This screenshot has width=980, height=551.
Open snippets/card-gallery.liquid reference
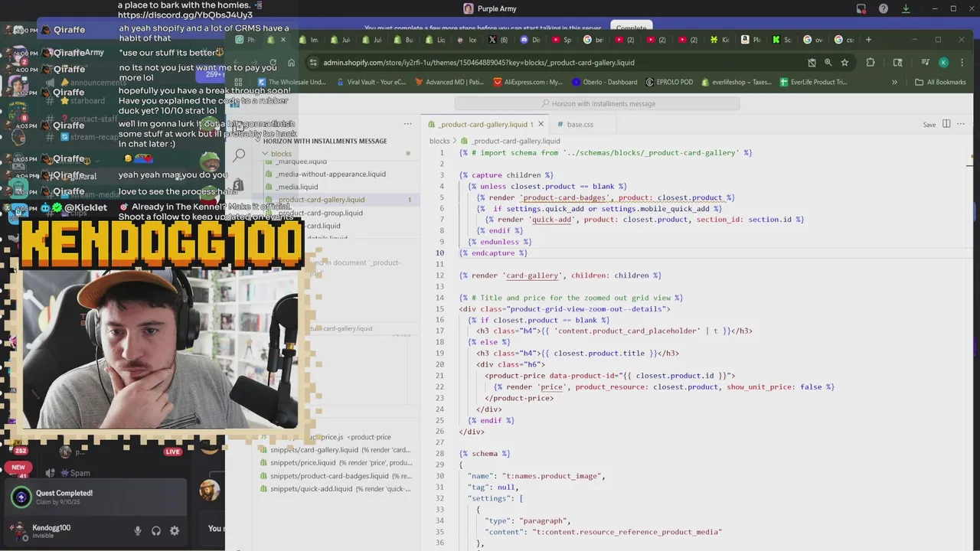click(337, 450)
